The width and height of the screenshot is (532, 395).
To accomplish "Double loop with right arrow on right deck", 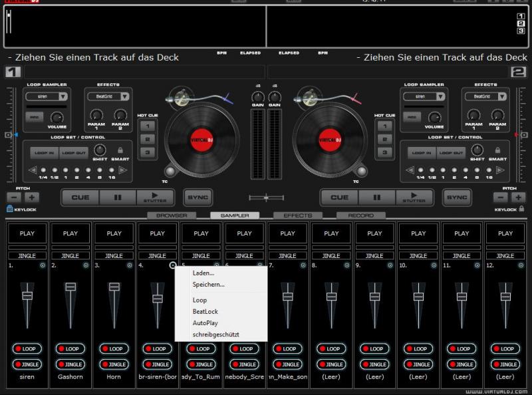I will pyautogui.click(x=500, y=170).
